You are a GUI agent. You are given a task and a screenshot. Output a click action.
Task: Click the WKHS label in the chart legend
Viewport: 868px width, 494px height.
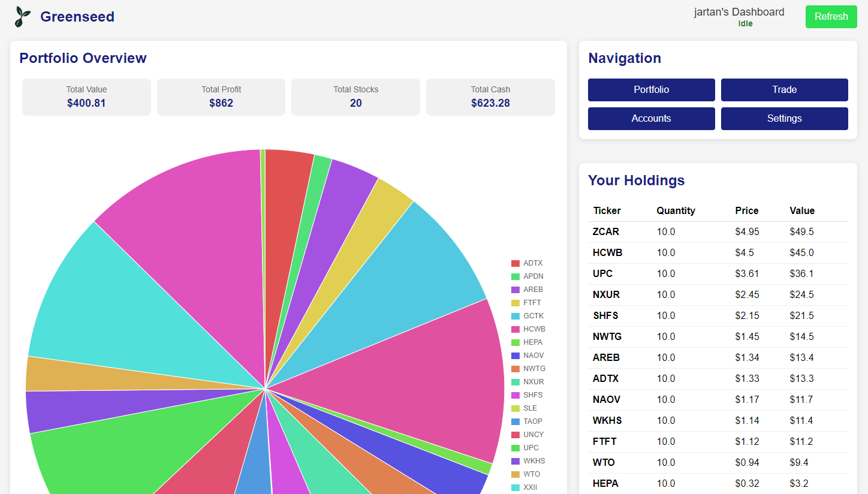pyautogui.click(x=534, y=460)
